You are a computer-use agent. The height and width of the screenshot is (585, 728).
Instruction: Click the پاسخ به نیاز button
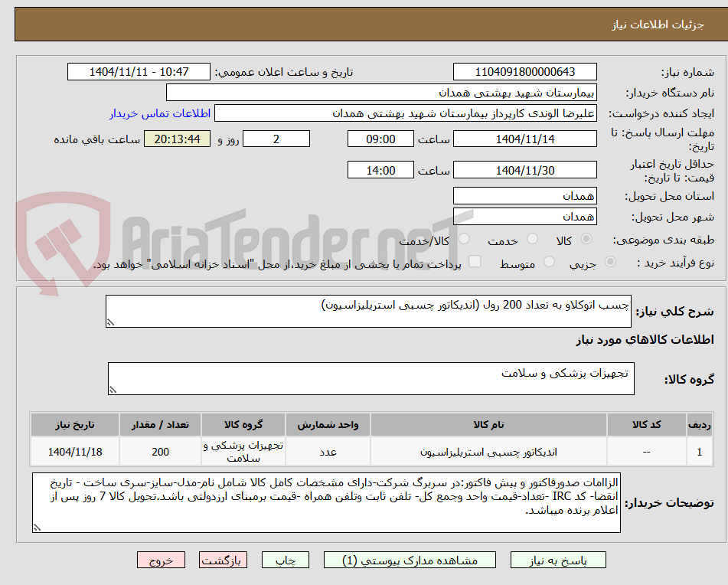(558, 560)
